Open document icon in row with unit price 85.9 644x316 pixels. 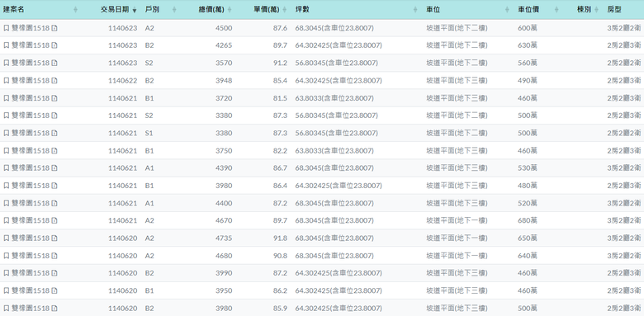(x=54, y=309)
